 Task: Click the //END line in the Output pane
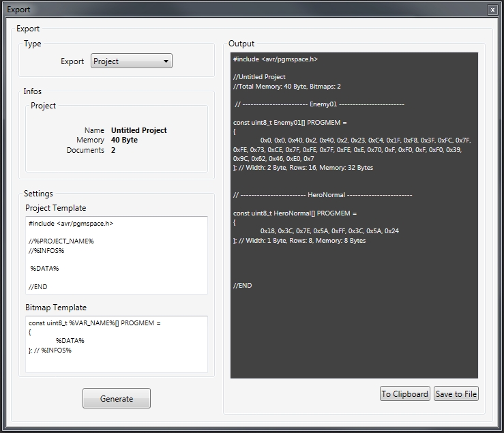[x=242, y=285]
